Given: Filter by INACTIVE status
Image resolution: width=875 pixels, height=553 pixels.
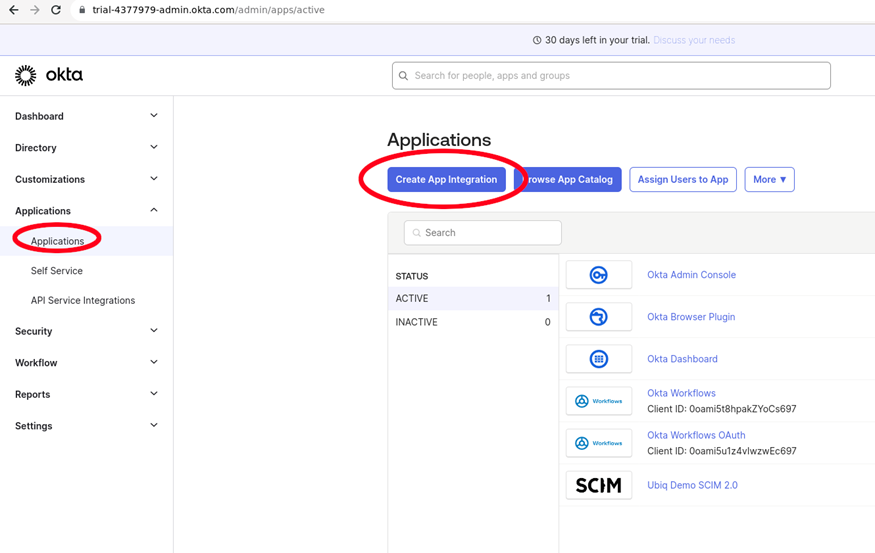Looking at the screenshot, I should (x=473, y=322).
